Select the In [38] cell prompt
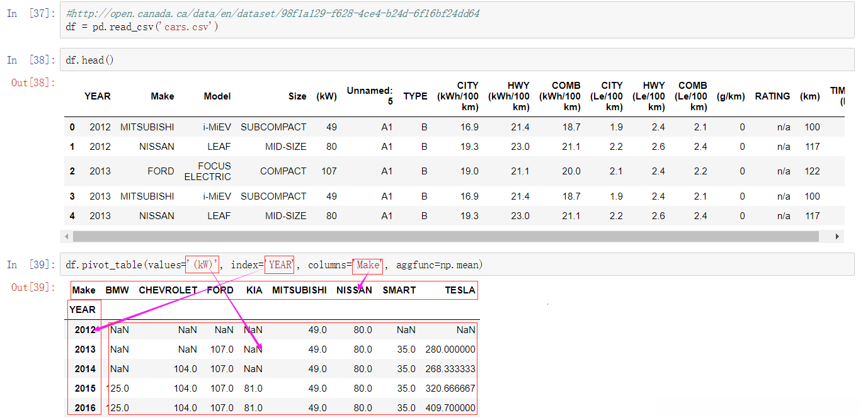Viewport: 868px width, 420px height. click(30, 60)
